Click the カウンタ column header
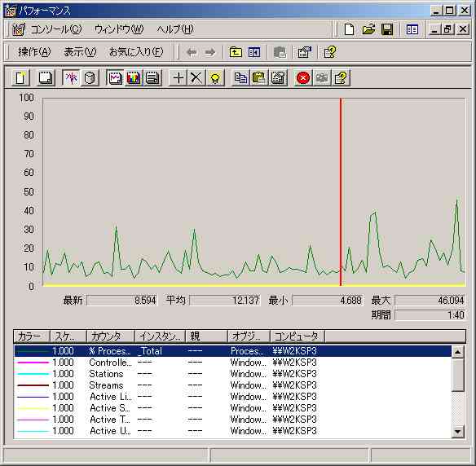The width and height of the screenshot is (476, 466). (111, 336)
